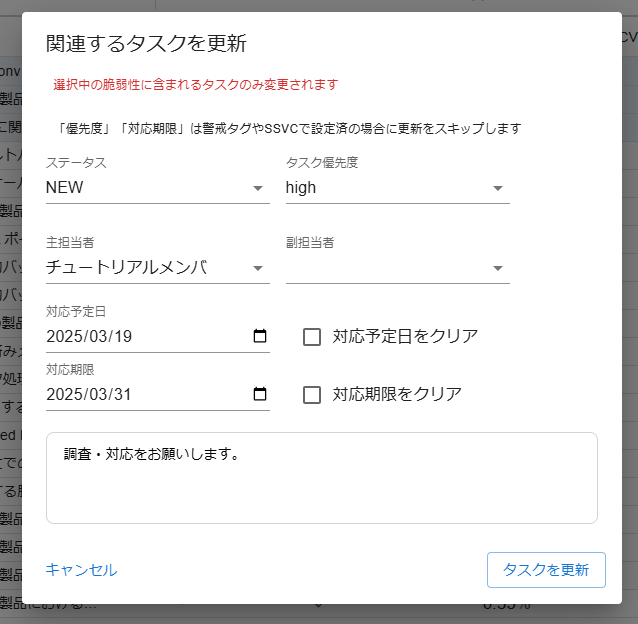Click the comment text area 調査・対応をお願いします。

coord(321,478)
